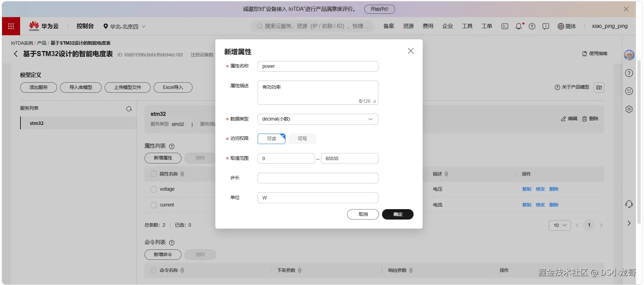Image resolution: width=644 pixels, height=285 pixels.
Task: Open the cloud shell terminal icon
Action: click(505, 26)
